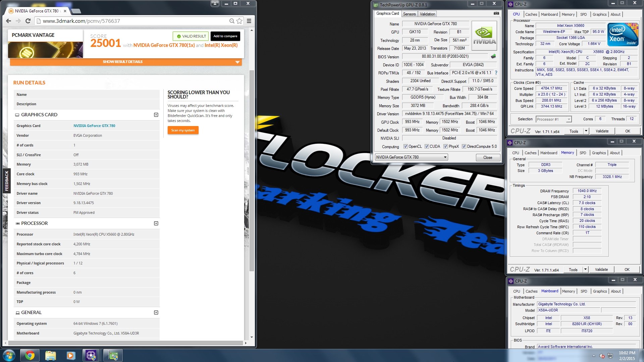Click PCMark Vantage thumbnail image

pos(45,50)
